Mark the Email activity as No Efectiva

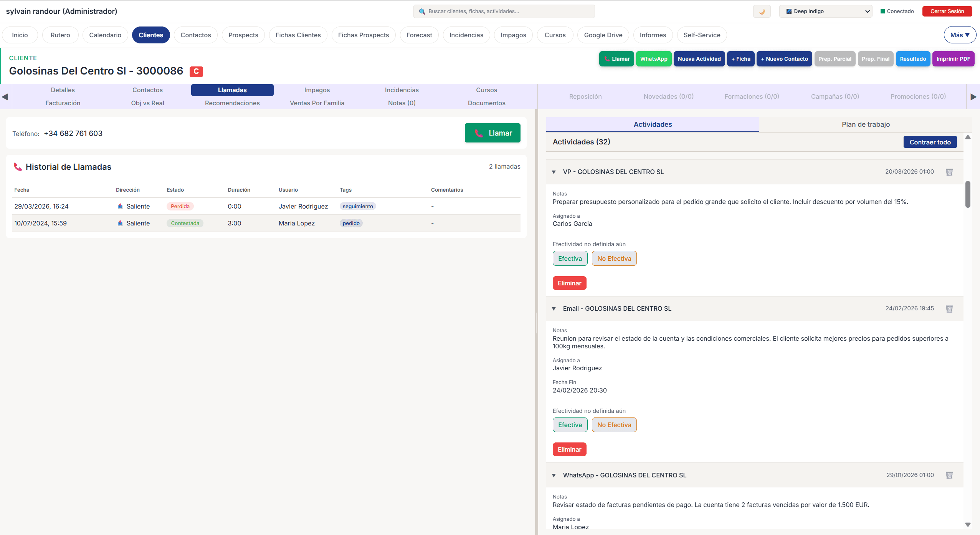614,425
